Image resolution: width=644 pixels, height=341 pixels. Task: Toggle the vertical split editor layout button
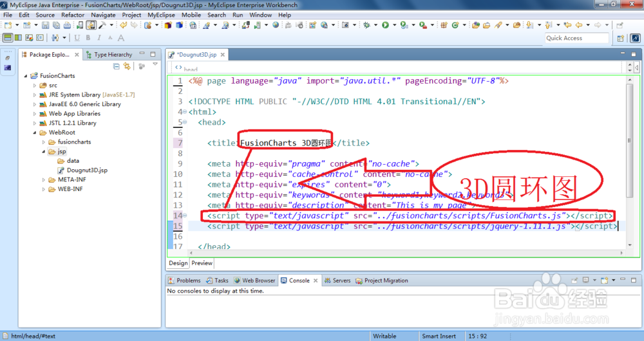pyautogui.click(x=18, y=38)
